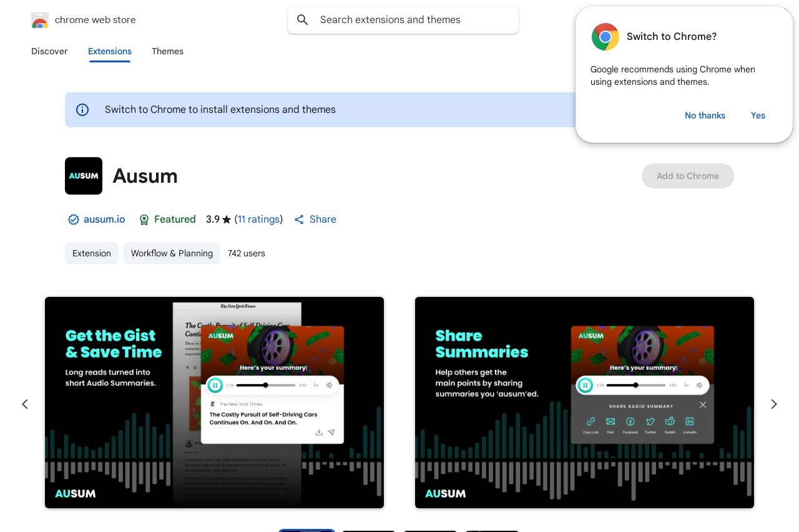Click the Chrome logo in Switch dialog
Viewport: 799px width, 532px height.
pyautogui.click(x=605, y=37)
